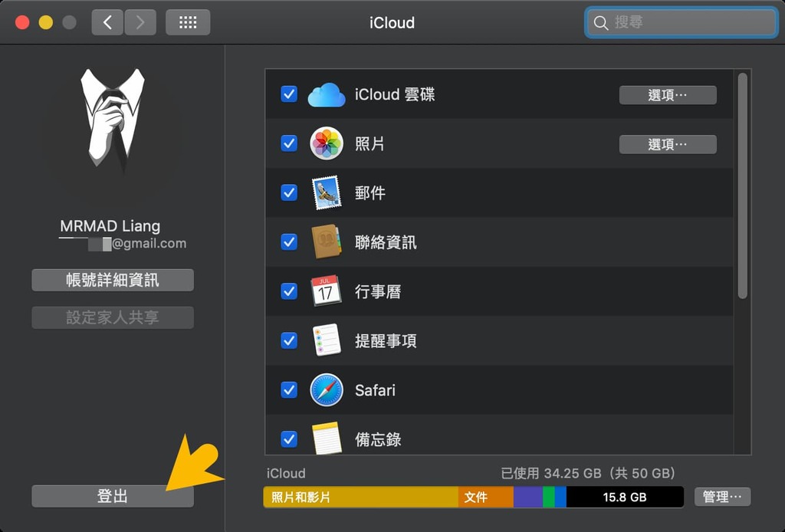
Task: Click the 帳號詳細資訊 button
Action: (112, 280)
